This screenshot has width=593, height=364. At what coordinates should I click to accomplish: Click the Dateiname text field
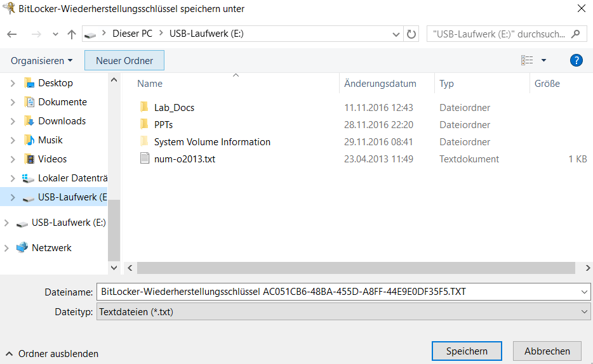pyautogui.click(x=336, y=292)
